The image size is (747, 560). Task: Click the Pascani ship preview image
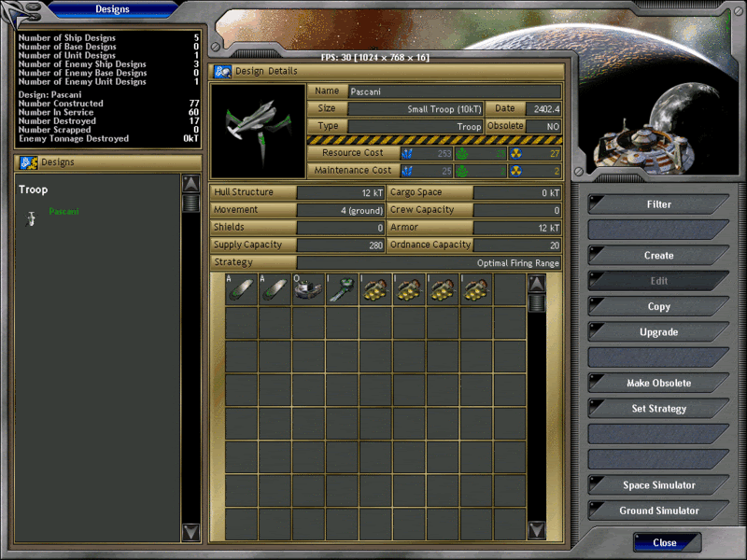click(x=259, y=132)
